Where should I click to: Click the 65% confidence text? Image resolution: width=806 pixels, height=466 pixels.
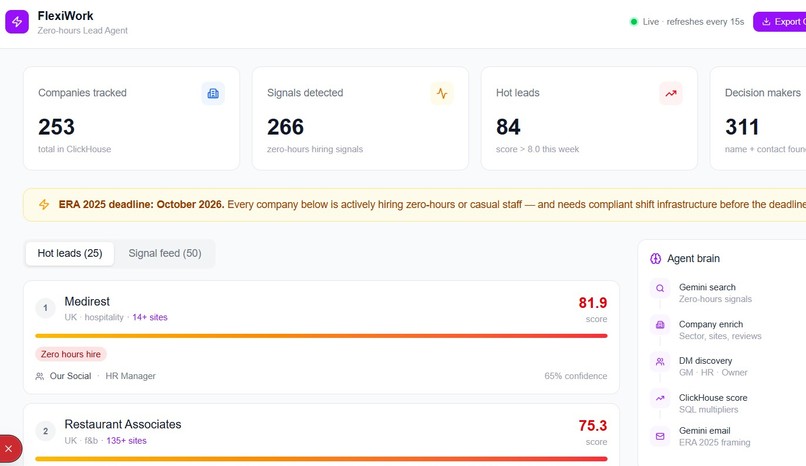click(576, 376)
